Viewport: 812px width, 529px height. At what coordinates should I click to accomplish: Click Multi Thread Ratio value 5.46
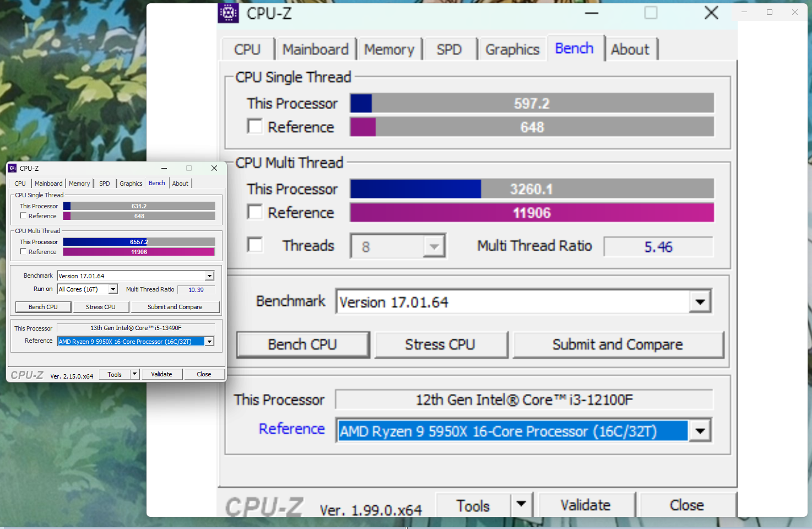(x=658, y=246)
